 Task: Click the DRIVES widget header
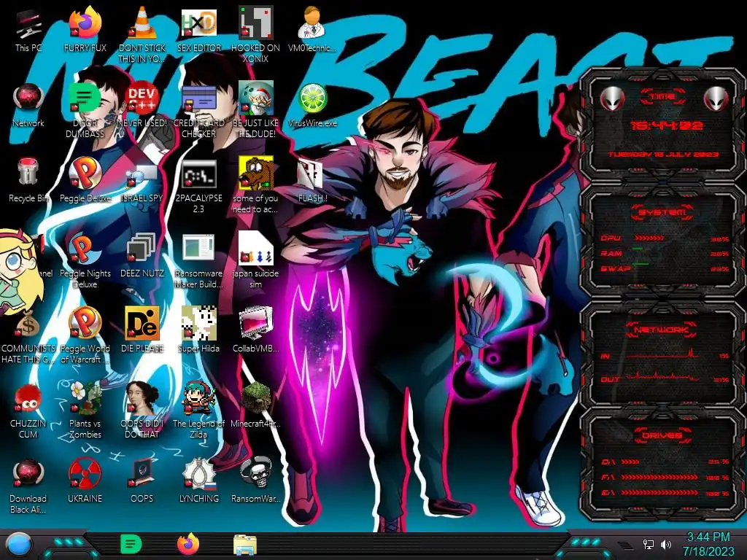click(x=662, y=435)
